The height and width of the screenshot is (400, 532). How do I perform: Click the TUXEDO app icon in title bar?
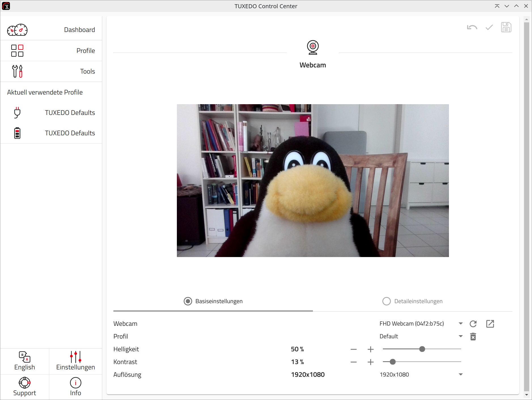pyautogui.click(x=6, y=6)
